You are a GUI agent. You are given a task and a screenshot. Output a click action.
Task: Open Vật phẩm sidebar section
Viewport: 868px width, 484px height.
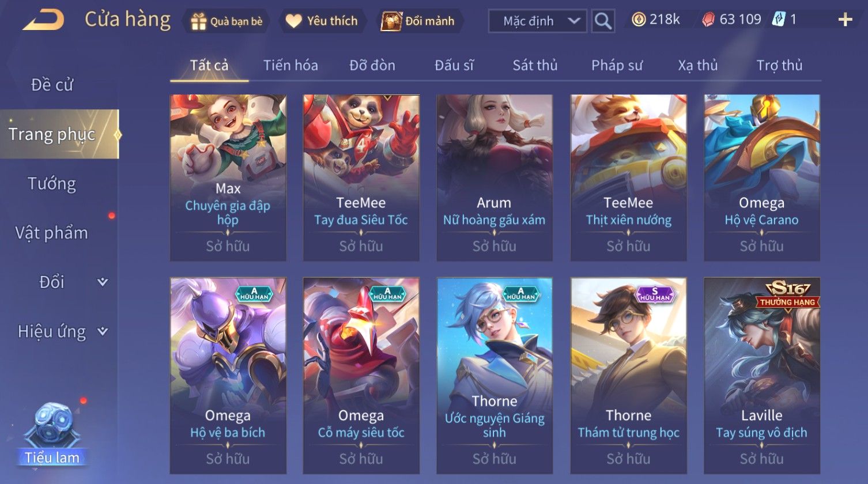(x=52, y=233)
